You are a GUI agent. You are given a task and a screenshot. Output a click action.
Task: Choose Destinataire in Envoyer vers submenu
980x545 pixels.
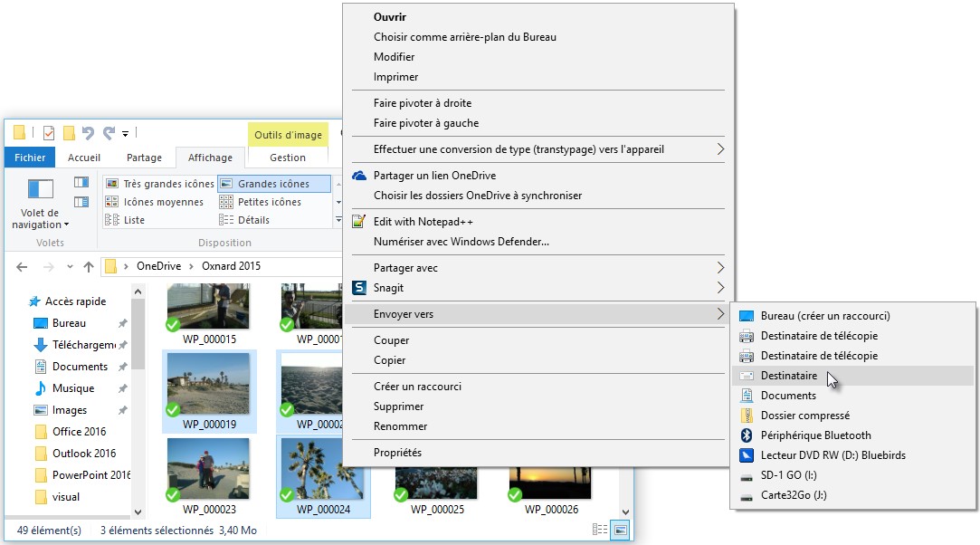(x=788, y=376)
